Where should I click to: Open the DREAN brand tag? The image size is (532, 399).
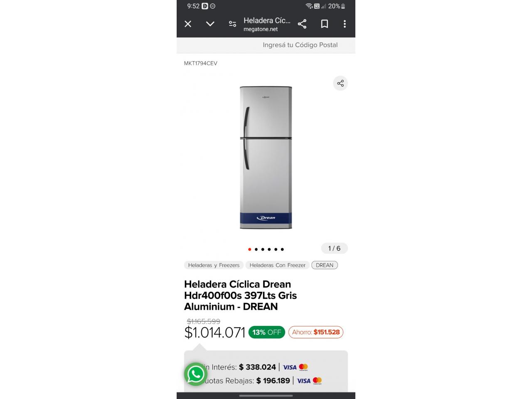tap(325, 265)
